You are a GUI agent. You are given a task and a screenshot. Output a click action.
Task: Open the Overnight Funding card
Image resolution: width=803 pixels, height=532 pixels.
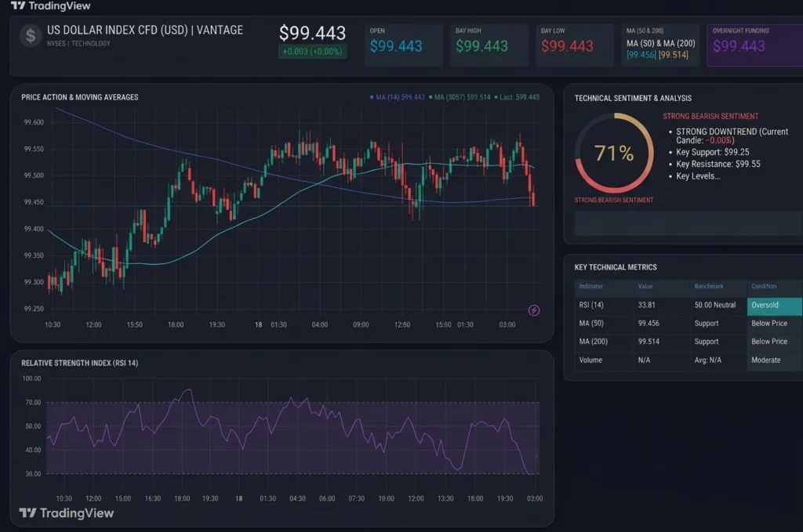(755, 45)
